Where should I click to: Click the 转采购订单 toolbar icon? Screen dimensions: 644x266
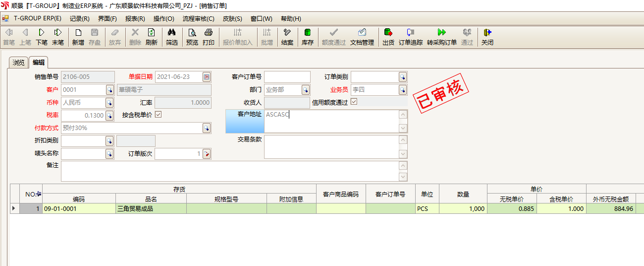click(441, 37)
